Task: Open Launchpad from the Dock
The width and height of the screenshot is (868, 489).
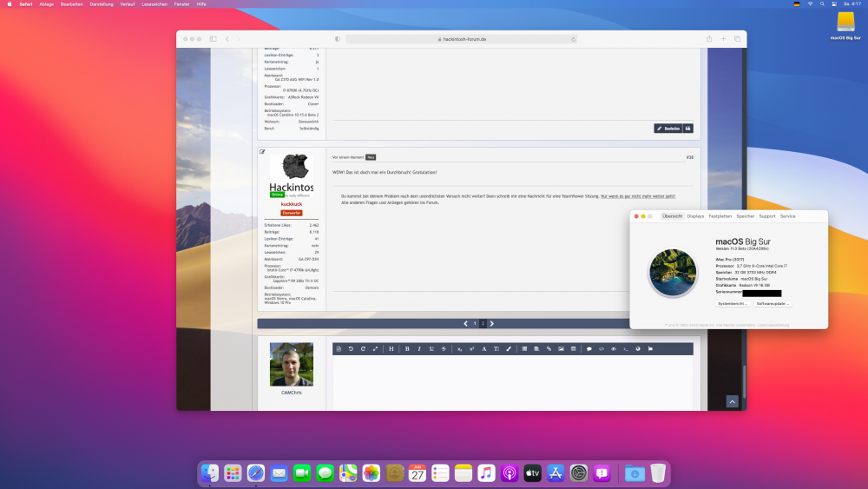Action: coord(233,473)
